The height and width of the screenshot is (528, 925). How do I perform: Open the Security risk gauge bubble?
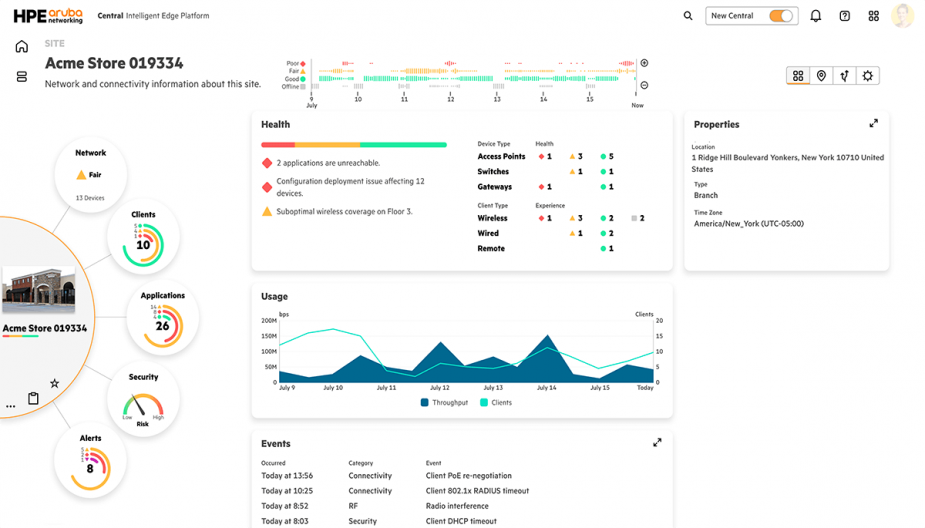(x=143, y=401)
